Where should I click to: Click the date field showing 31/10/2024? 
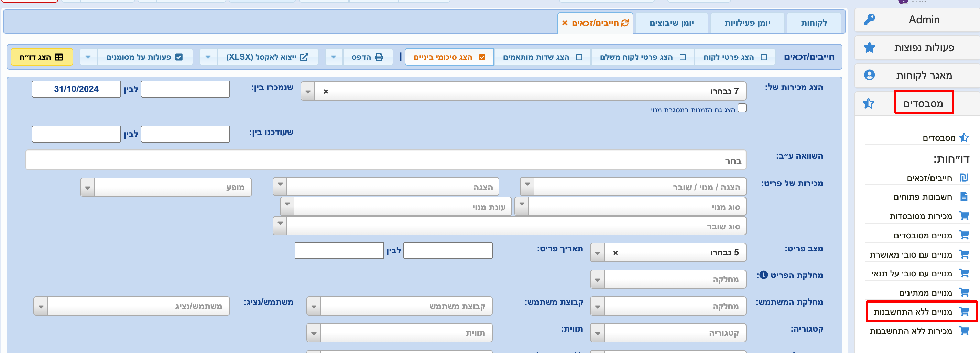coord(76,89)
